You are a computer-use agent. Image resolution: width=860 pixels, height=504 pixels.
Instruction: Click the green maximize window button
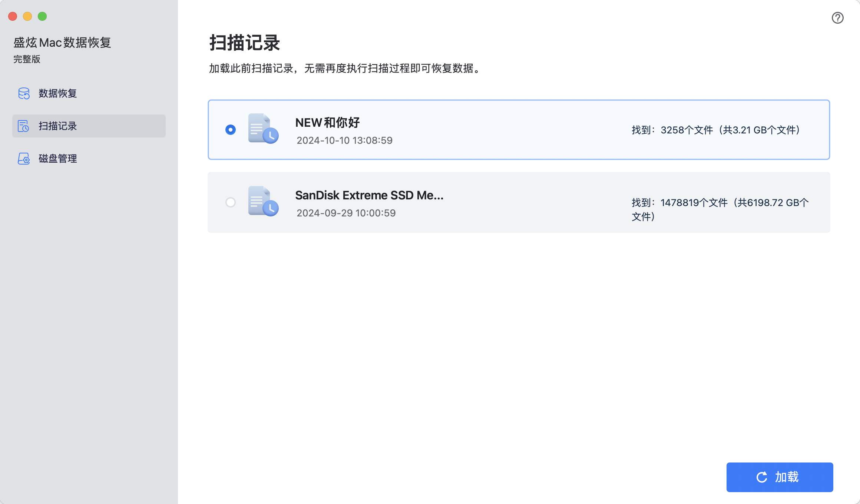42,16
